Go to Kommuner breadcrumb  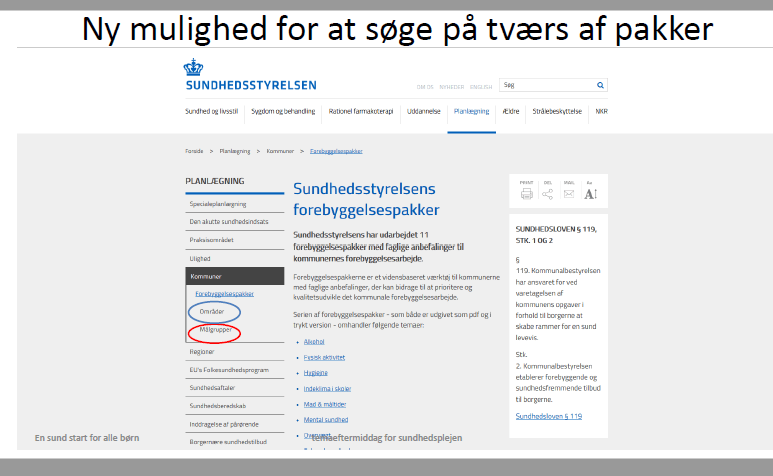pos(280,151)
